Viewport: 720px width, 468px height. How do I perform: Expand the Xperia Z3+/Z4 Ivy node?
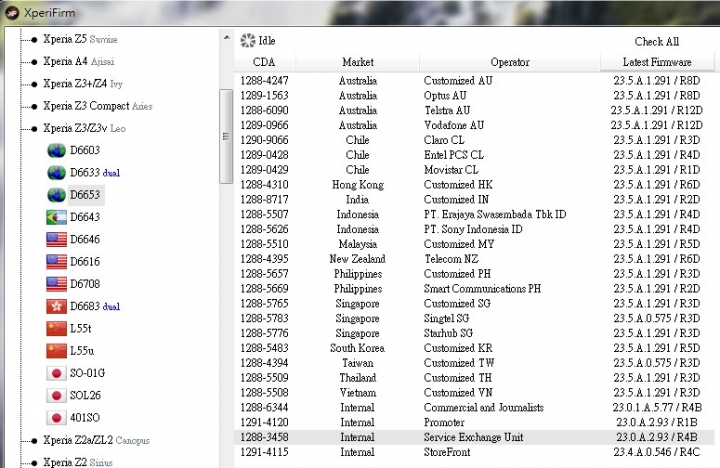34,85
